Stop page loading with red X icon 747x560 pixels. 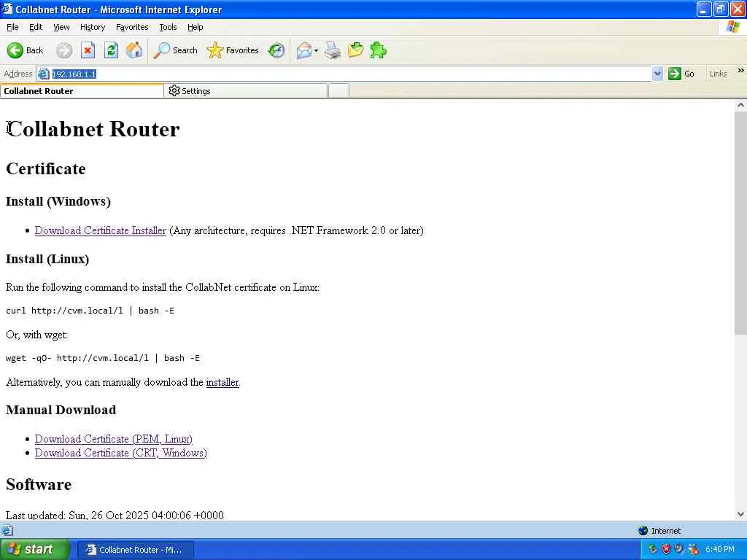tap(88, 50)
